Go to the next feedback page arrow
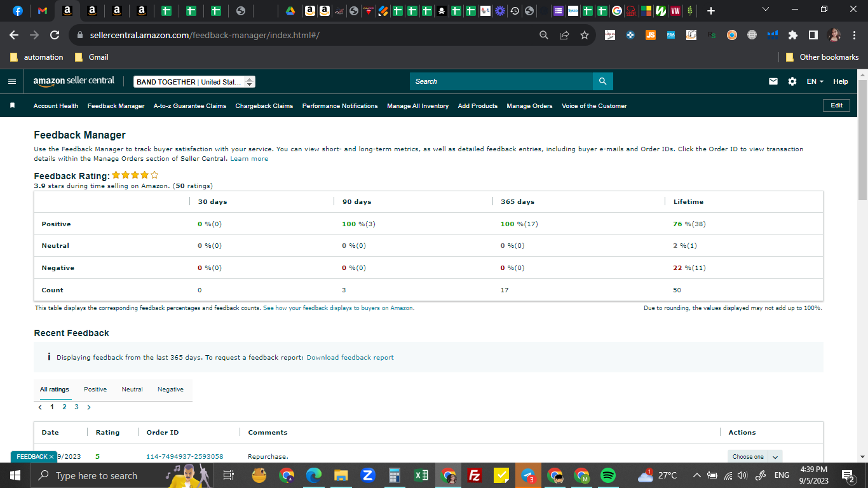 [x=89, y=407]
